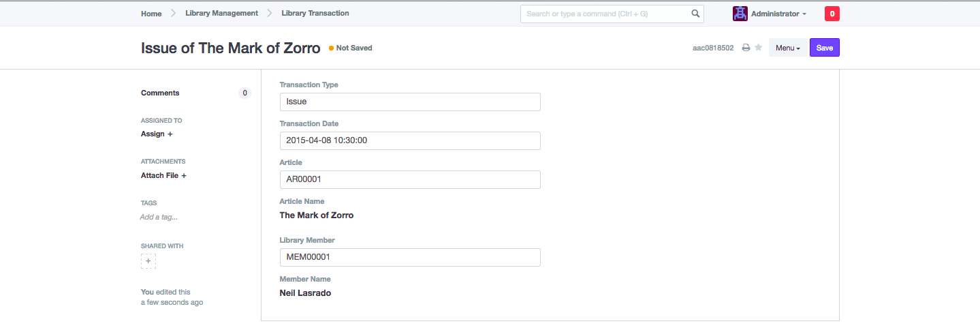Viewport: 980px width, 328px height.
Task: Open the Transaction Type select field
Action: (x=410, y=102)
